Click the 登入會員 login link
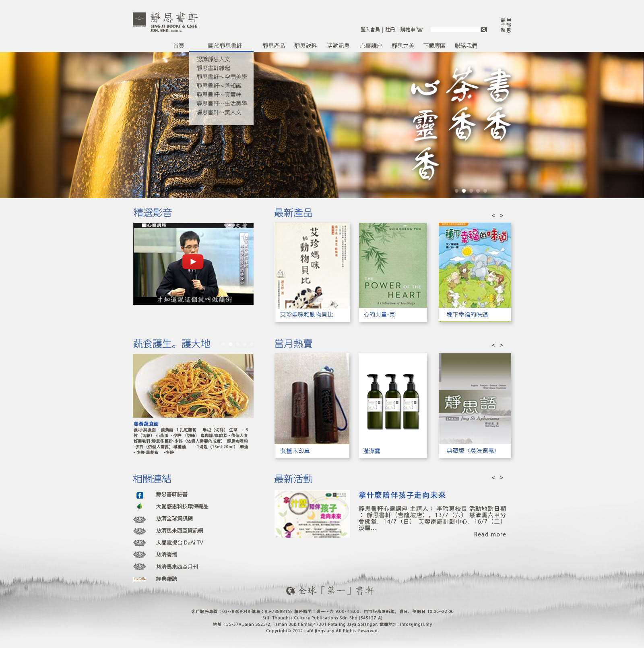This screenshot has height=648, width=644. coord(370,30)
